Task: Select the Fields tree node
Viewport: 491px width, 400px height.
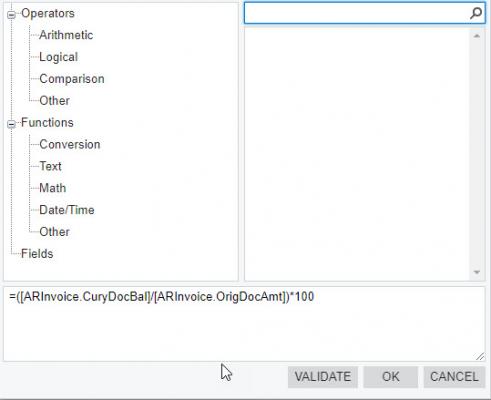Action: [37, 254]
